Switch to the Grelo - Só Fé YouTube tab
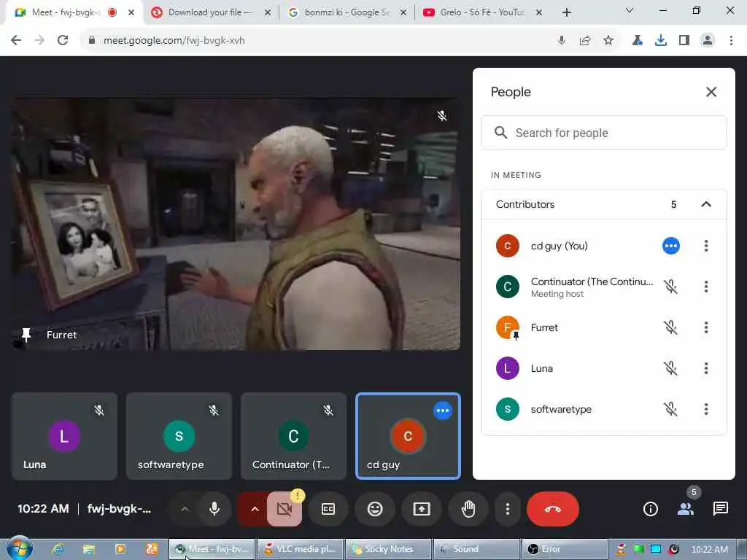747x560 pixels. click(x=482, y=12)
